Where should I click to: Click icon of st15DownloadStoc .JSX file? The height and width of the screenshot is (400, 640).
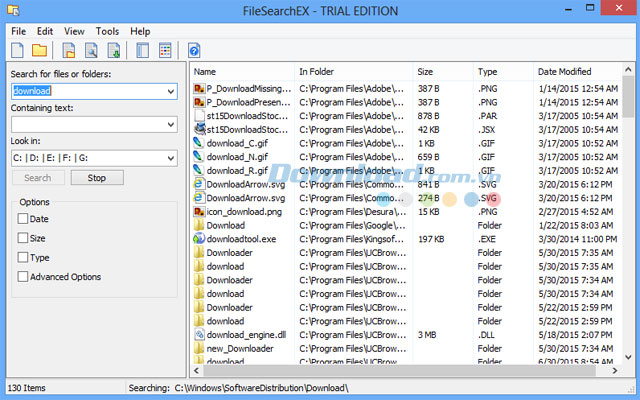point(199,129)
